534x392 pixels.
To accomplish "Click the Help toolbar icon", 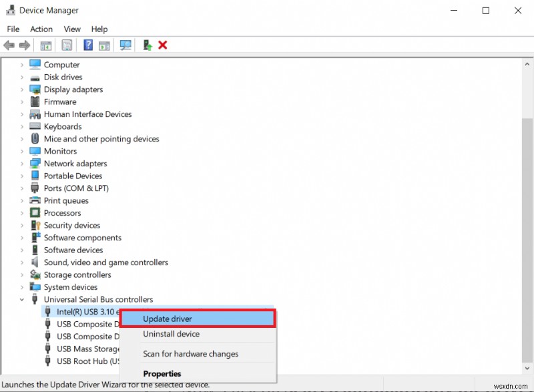I will click(x=87, y=45).
